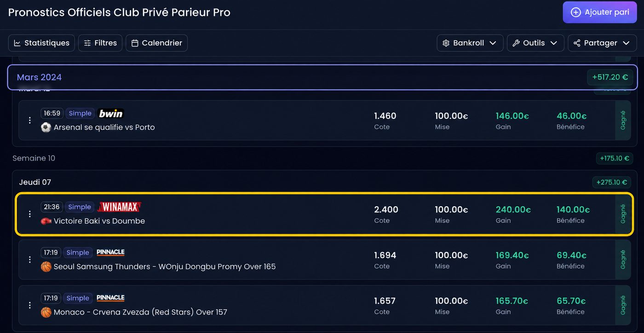Expand the Bankroll dropdown
This screenshot has width=644, height=333.
click(470, 43)
